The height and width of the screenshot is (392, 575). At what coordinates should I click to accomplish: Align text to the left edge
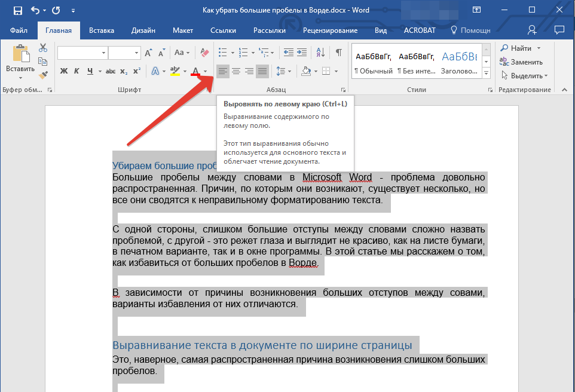coord(222,72)
